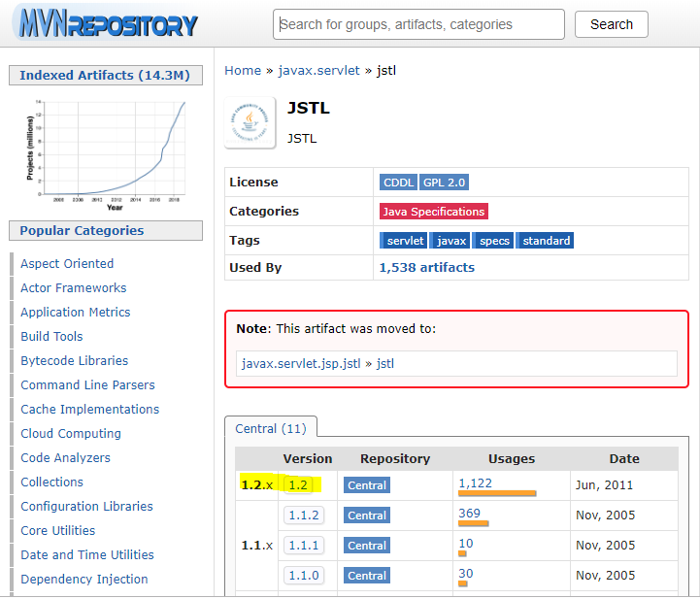This screenshot has height=599, width=700.
Task: Click the 1.2.x version group label
Action: coord(257,485)
